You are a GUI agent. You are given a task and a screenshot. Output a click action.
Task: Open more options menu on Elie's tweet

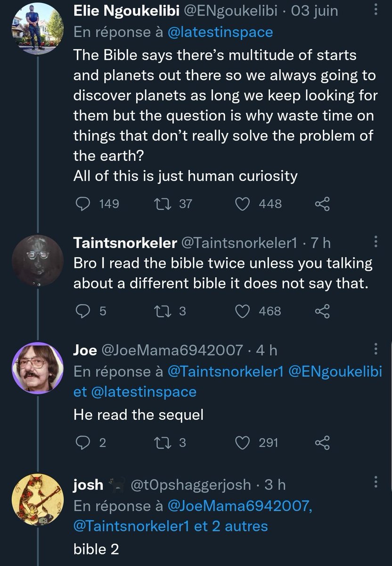point(375,10)
